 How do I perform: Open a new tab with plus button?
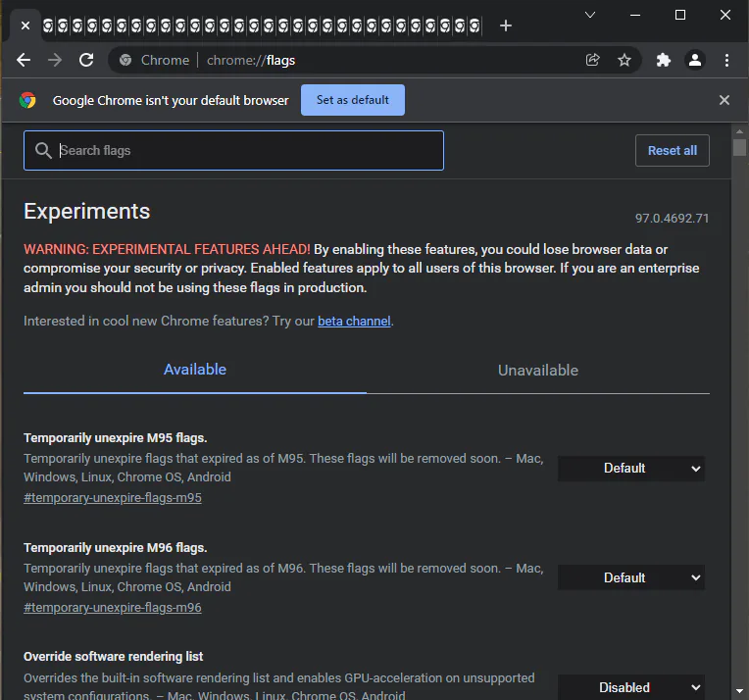(x=506, y=25)
